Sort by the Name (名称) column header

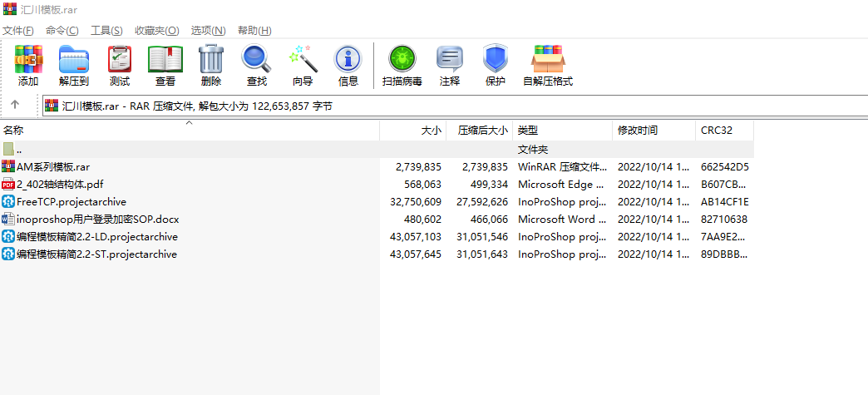(x=13, y=131)
